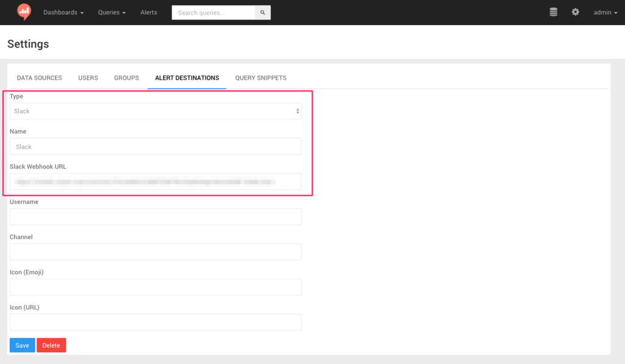Click the Slack Webhook URL field

point(156,182)
